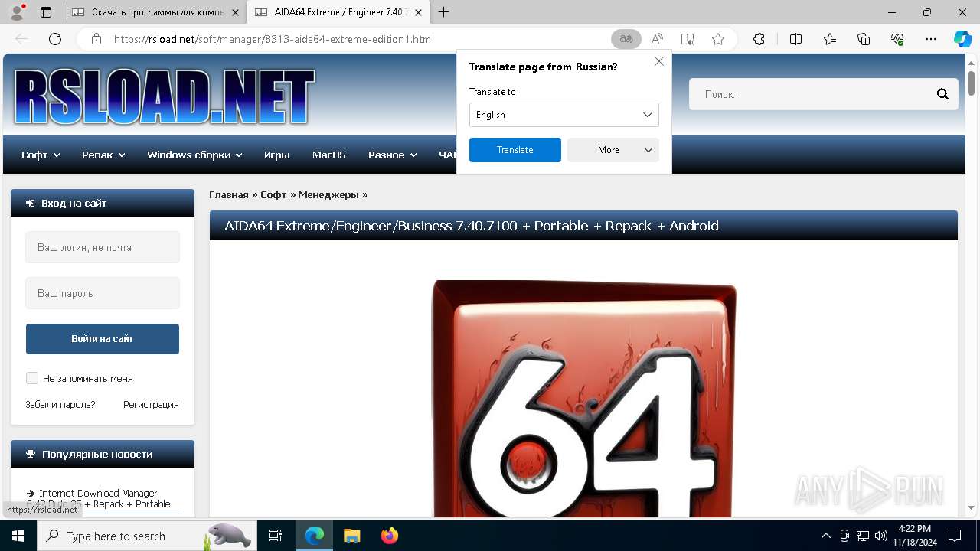The height and width of the screenshot is (551, 980).
Task: Click the RSLOAD.NET logo
Action: pyautogui.click(x=165, y=96)
